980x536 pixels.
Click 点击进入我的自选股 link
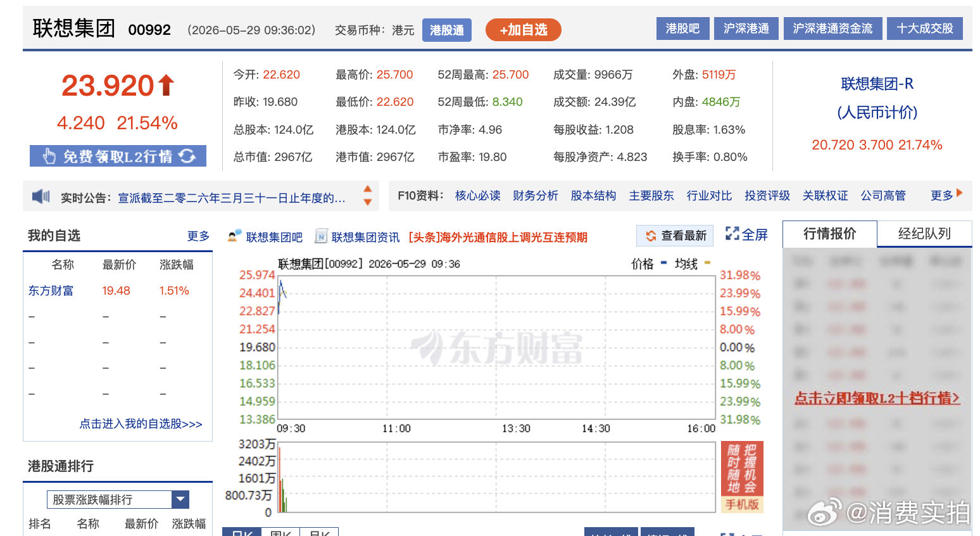[x=141, y=424]
